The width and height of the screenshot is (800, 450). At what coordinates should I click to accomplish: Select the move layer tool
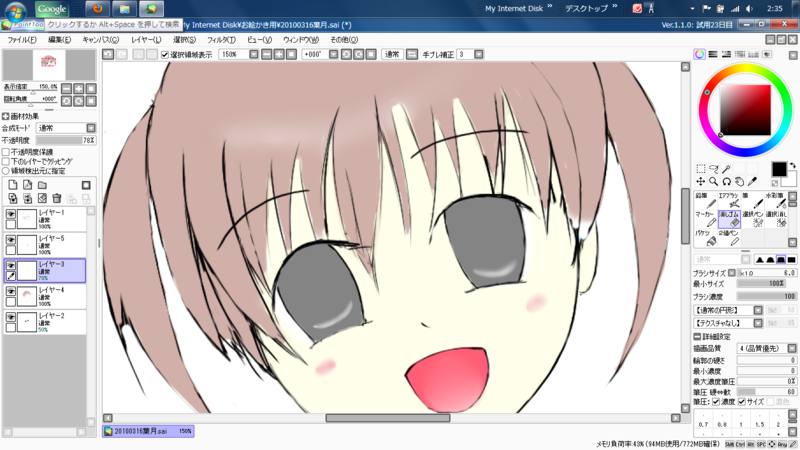[701, 182]
